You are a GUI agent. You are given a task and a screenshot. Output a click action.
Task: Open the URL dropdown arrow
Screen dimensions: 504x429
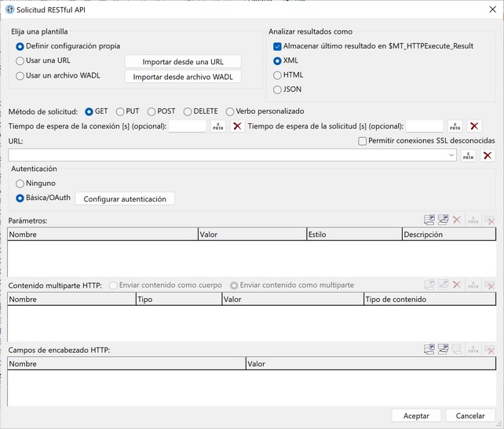pos(451,155)
